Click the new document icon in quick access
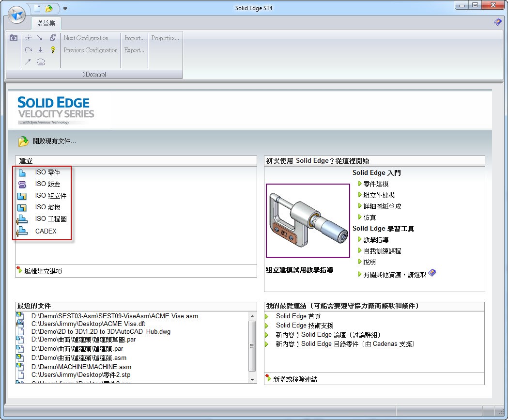Viewport: 508px width, 420px height. (38, 8)
